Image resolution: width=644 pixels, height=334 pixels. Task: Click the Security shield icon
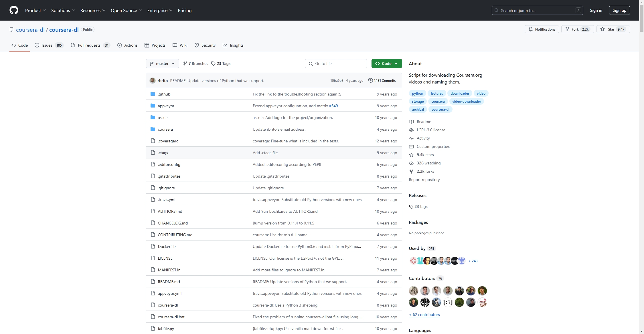[196, 45]
